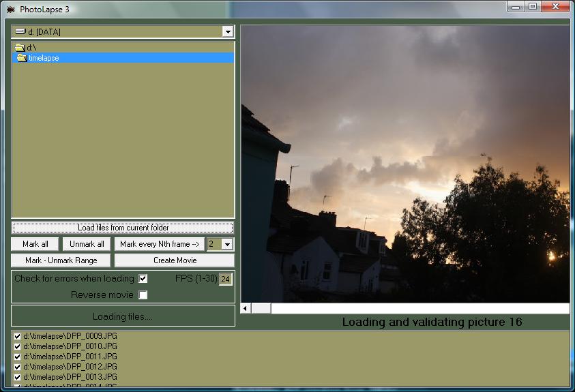Click the preview scrollbar left arrow

pos(246,308)
